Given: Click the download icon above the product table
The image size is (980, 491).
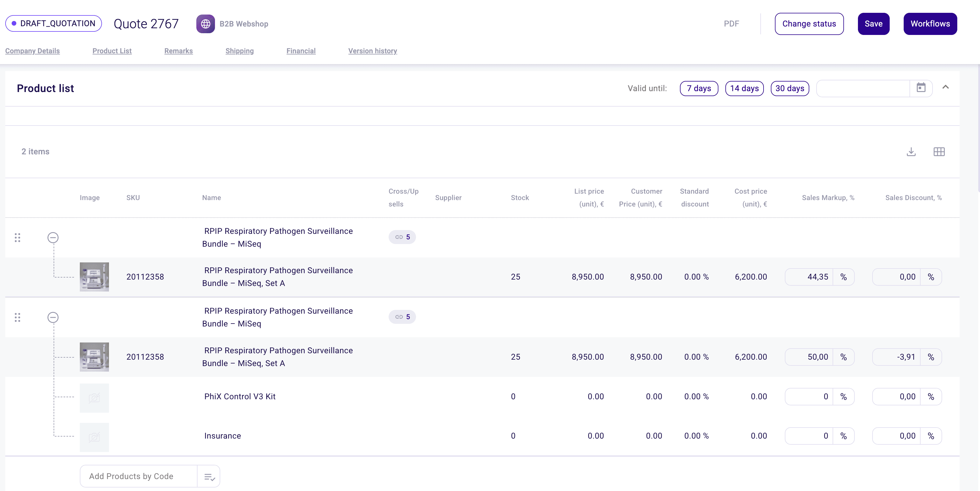Looking at the screenshot, I should [911, 152].
